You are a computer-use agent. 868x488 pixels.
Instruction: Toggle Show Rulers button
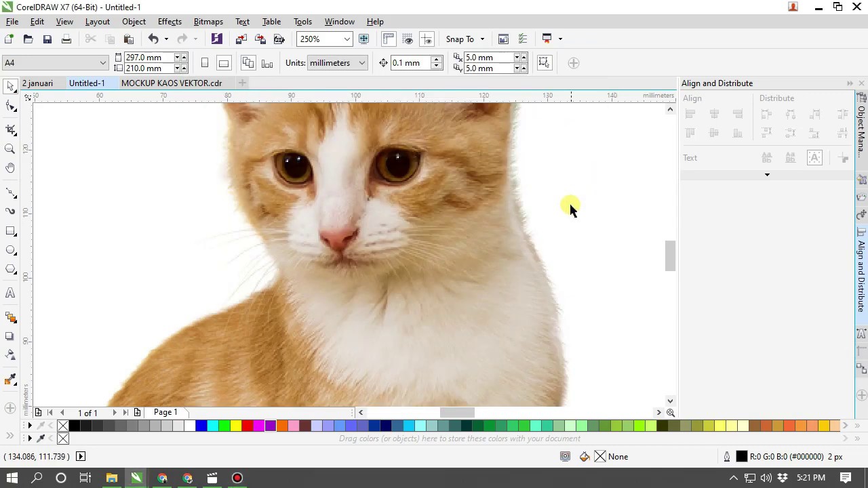tap(389, 39)
